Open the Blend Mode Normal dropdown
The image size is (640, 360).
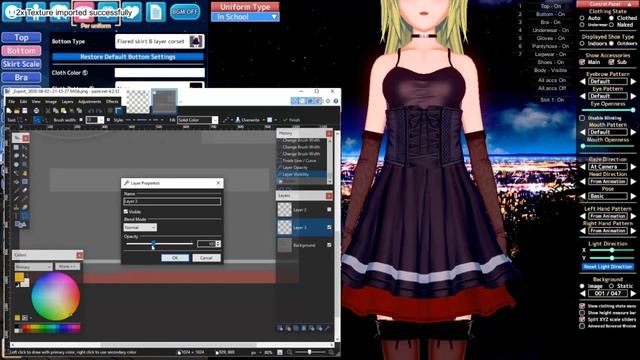[140, 227]
